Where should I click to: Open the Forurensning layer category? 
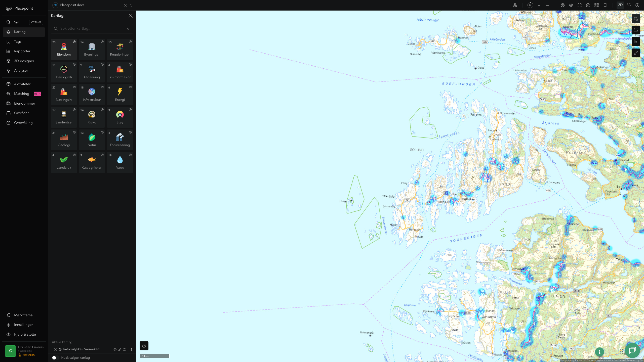(x=120, y=140)
